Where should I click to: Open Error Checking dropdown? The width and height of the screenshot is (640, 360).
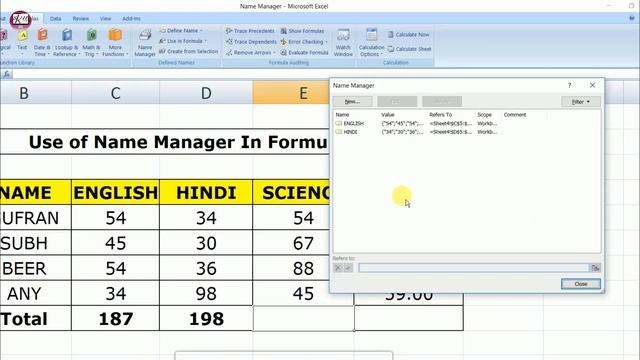(304, 42)
